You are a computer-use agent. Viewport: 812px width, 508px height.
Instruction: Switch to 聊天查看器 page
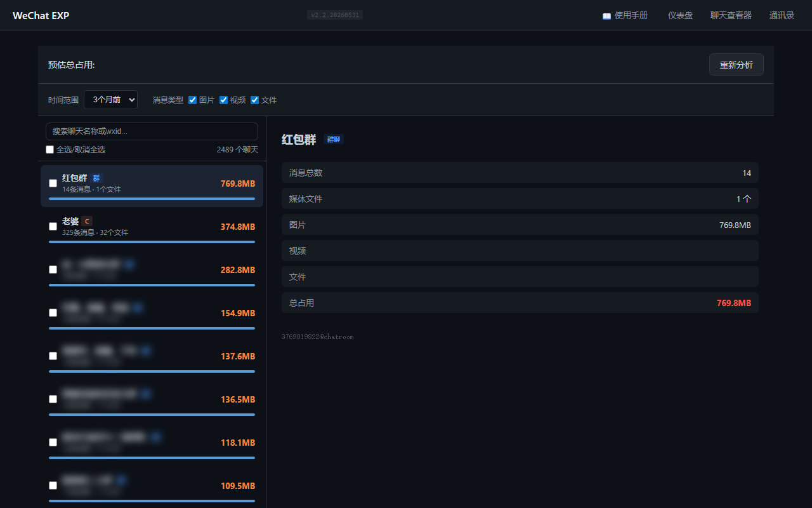[731, 15]
